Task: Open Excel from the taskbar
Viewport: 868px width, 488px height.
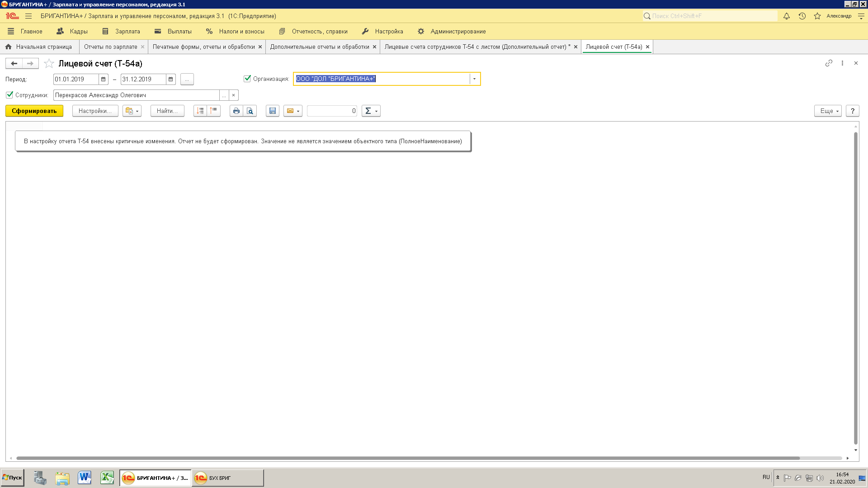Action: pyautogui.click(x=107, y=478)
